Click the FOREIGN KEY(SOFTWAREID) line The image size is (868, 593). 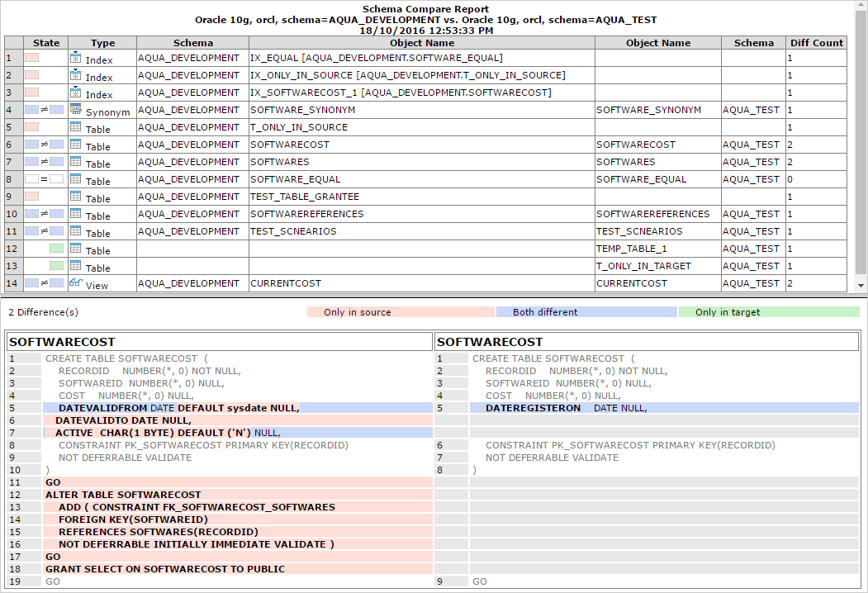(238, 519)
